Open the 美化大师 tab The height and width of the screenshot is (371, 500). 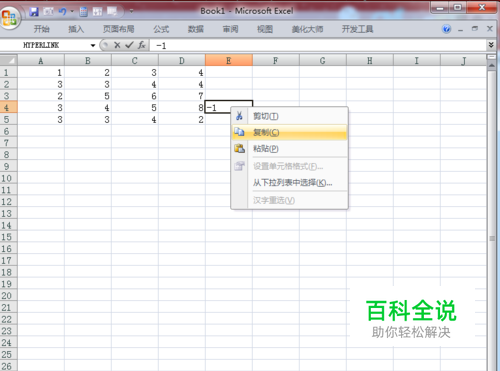(x=307, y=29)
